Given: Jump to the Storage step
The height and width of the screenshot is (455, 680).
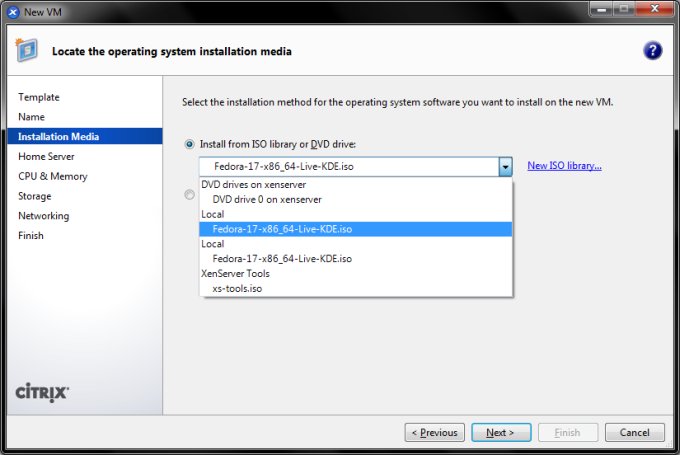Looking at the screenshot, I should tap(35, 196).
